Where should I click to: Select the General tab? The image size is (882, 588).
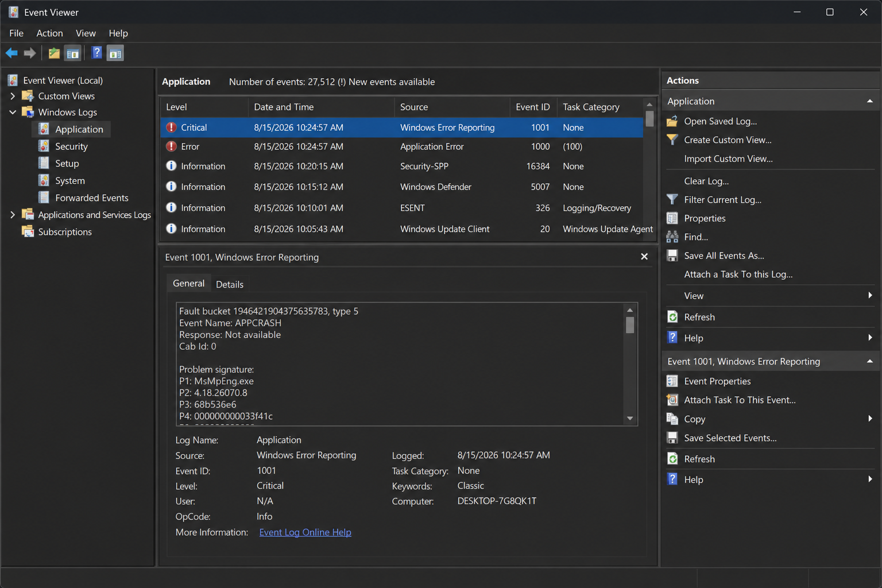(188, 284)
